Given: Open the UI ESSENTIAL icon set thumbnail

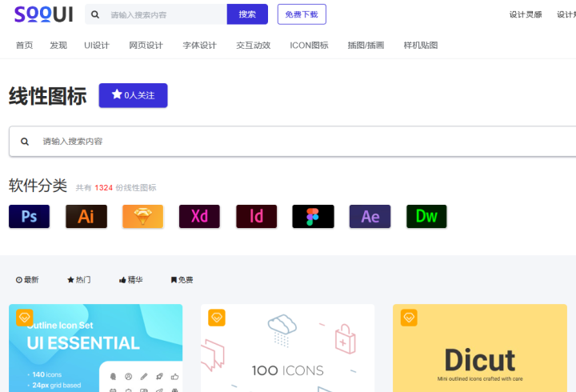Looking at the screenshot, I should coord(95,348).
